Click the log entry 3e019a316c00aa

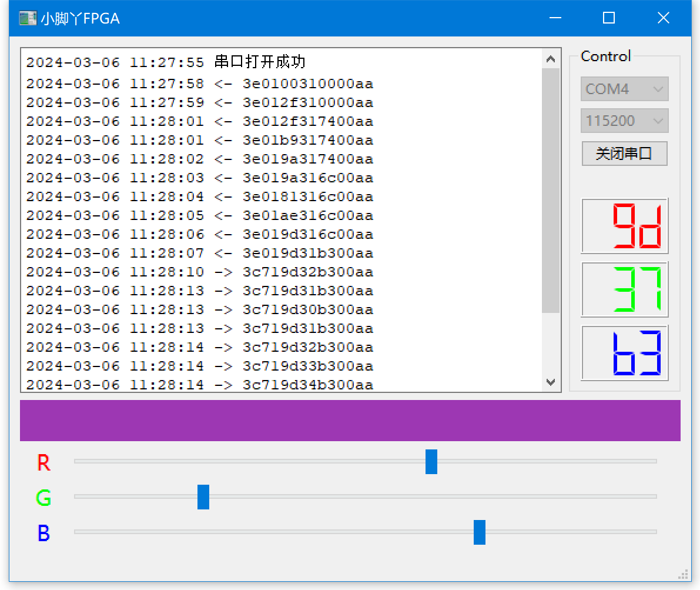coord(200,178)
